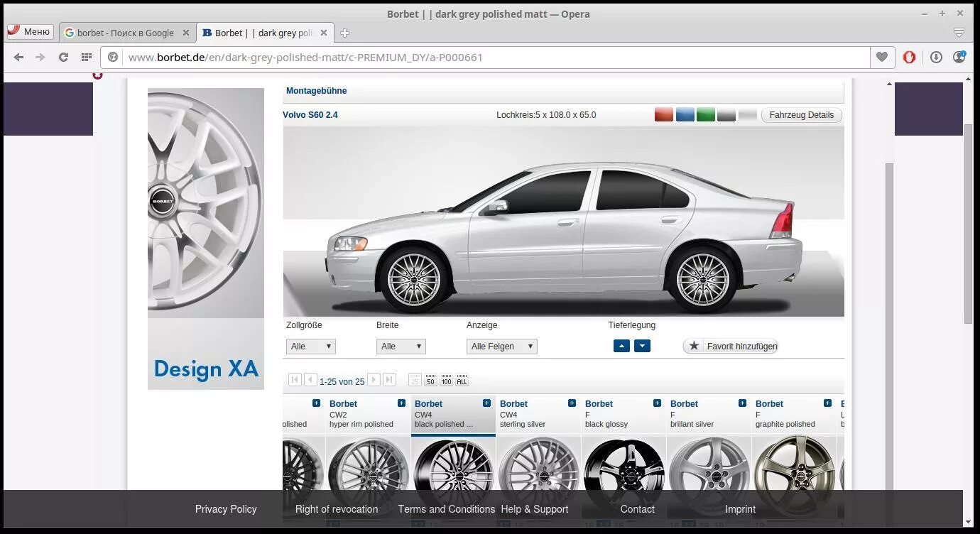Open Imprint footer link

[x=740, y=509]
